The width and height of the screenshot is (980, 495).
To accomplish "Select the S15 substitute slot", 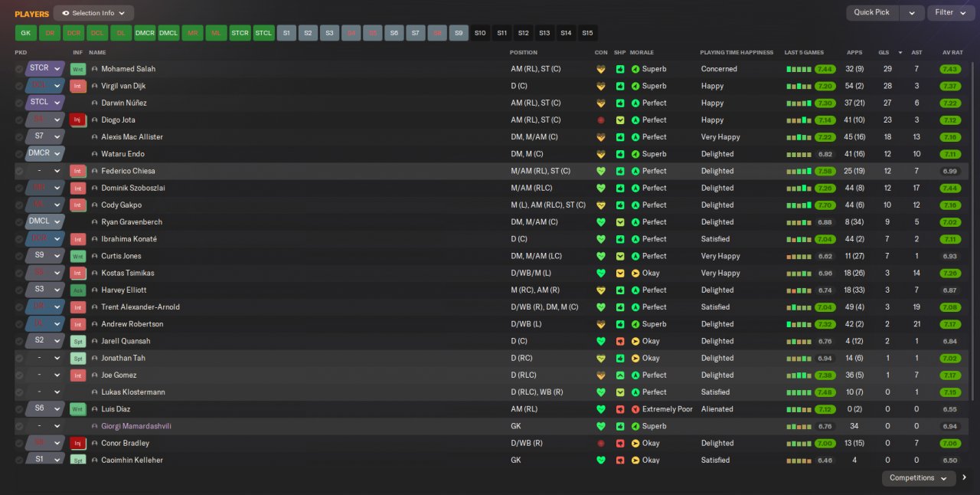I will [x=587, y=33].
